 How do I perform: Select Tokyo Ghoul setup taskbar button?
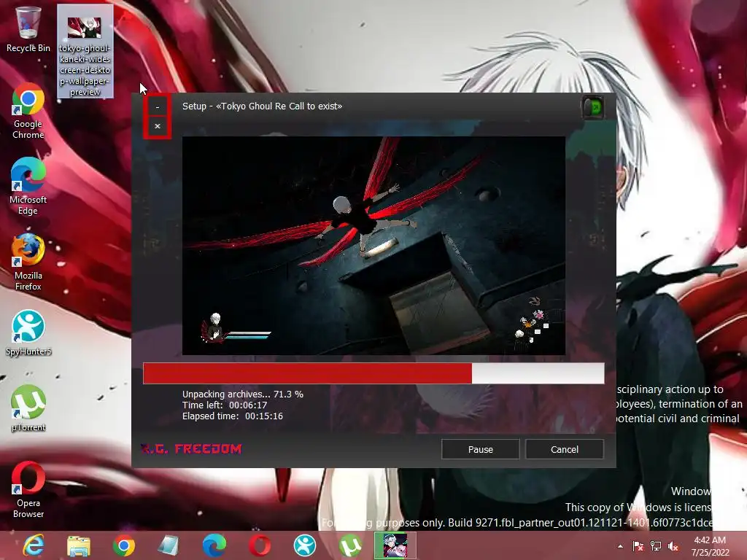(395, 545)
